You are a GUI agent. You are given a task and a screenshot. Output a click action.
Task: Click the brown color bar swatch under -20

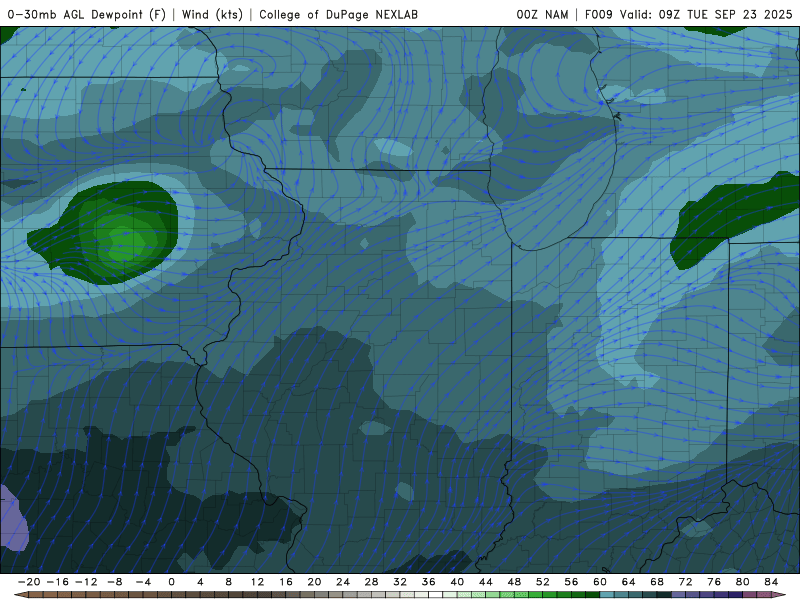[x=36, y=595]
